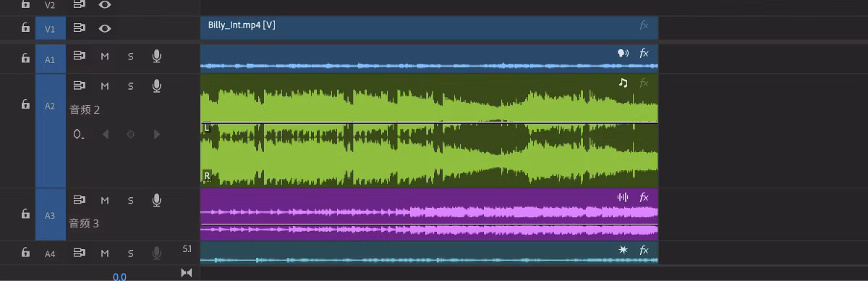Click the volume rubber band on A3 clip
This screenshot has width=868, height=281.
point(429,225)
